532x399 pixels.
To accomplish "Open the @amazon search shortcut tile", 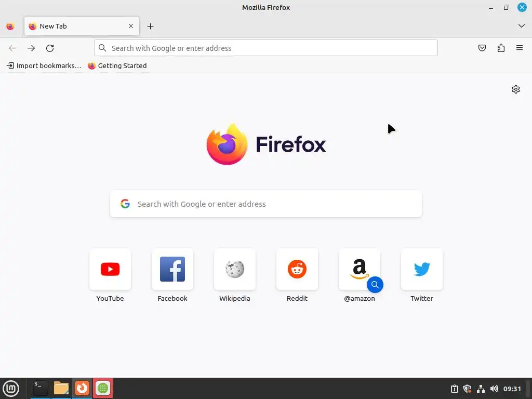I will click(x=360, y=269).
